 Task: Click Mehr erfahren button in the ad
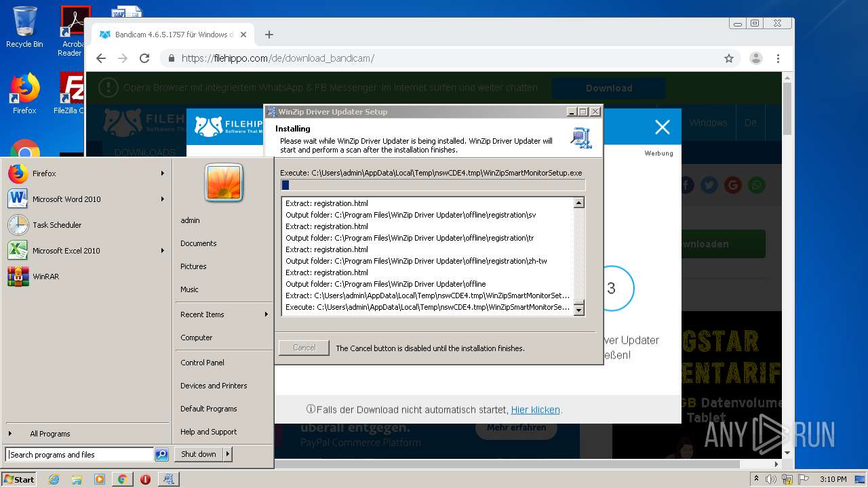tap(516, 428)
